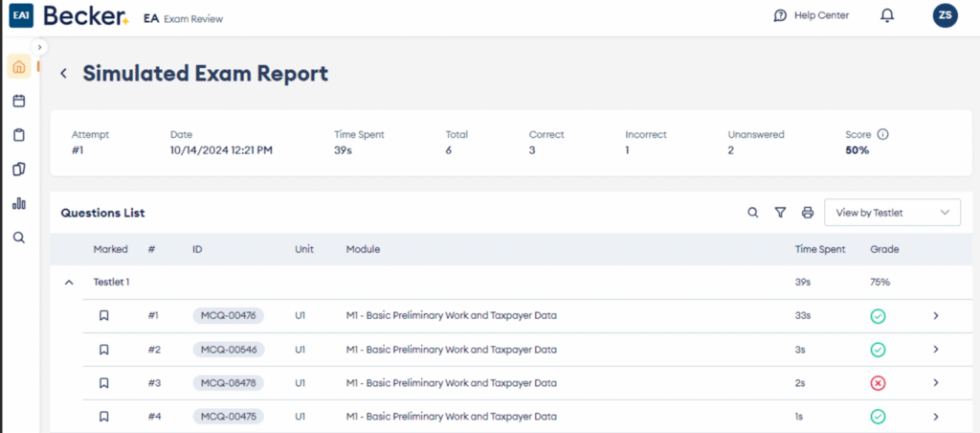Search the Questions List with magnifier icon

(x=753, y=213)
